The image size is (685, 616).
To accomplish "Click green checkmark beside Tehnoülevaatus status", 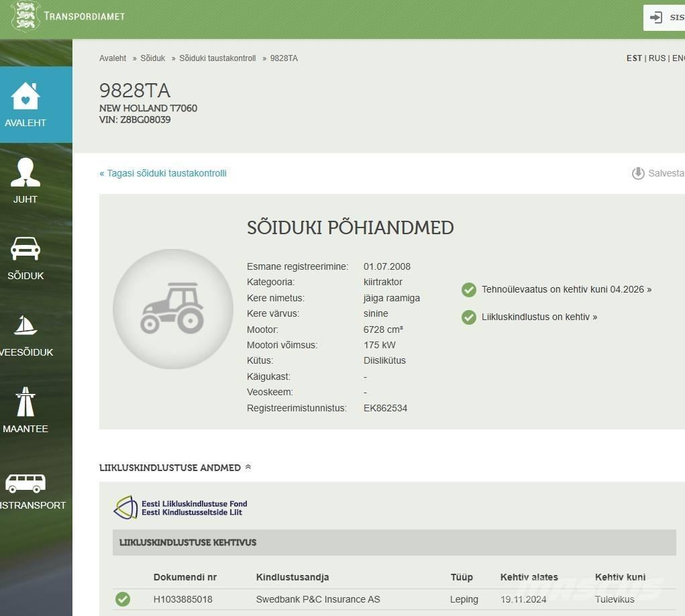I will 469,290.
